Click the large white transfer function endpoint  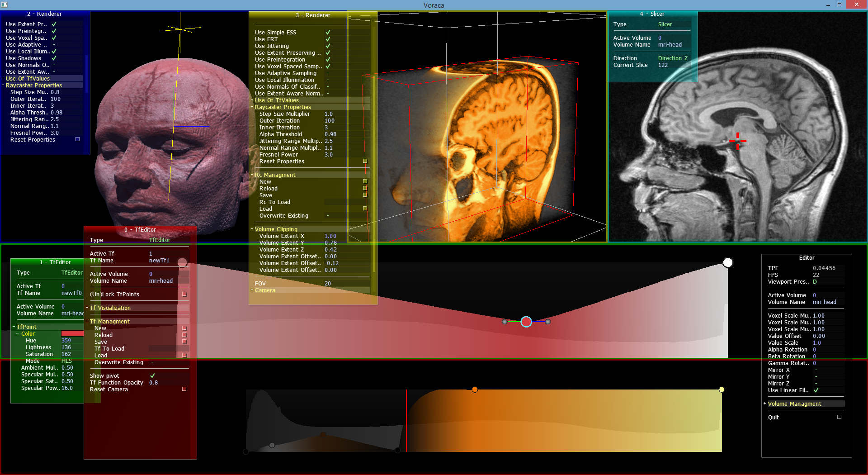[x=727, y=262]
